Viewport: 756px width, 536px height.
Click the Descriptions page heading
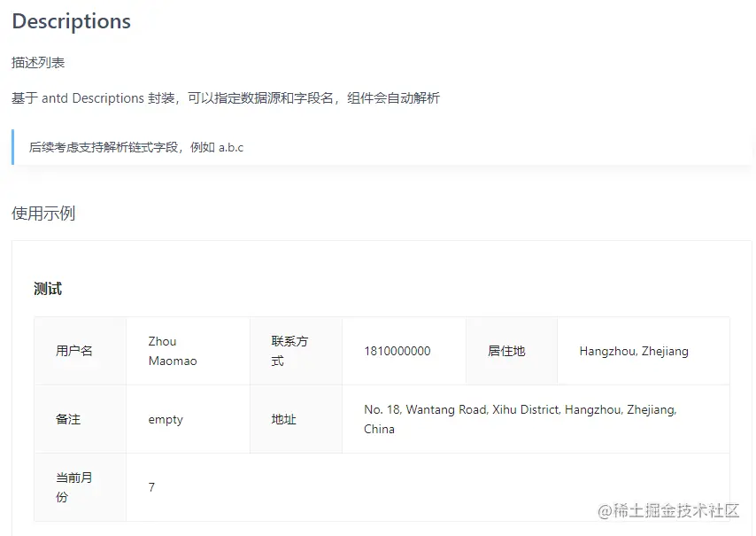point(72,22)
